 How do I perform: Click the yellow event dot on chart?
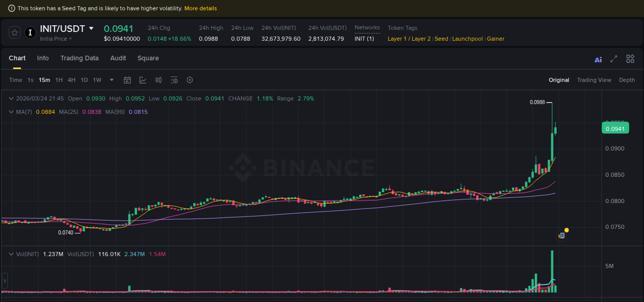567,230
